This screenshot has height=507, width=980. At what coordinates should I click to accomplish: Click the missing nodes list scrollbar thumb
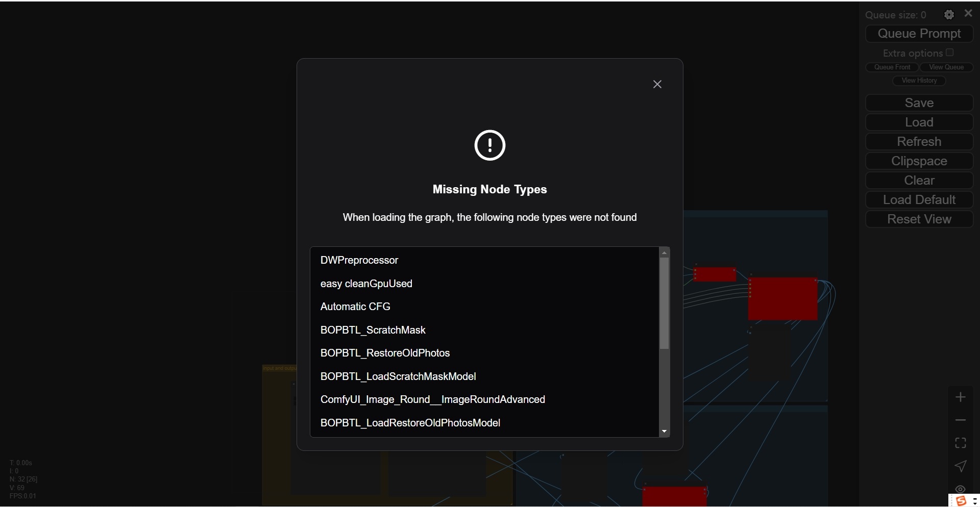pyautogui.click(x=664, y=303)
